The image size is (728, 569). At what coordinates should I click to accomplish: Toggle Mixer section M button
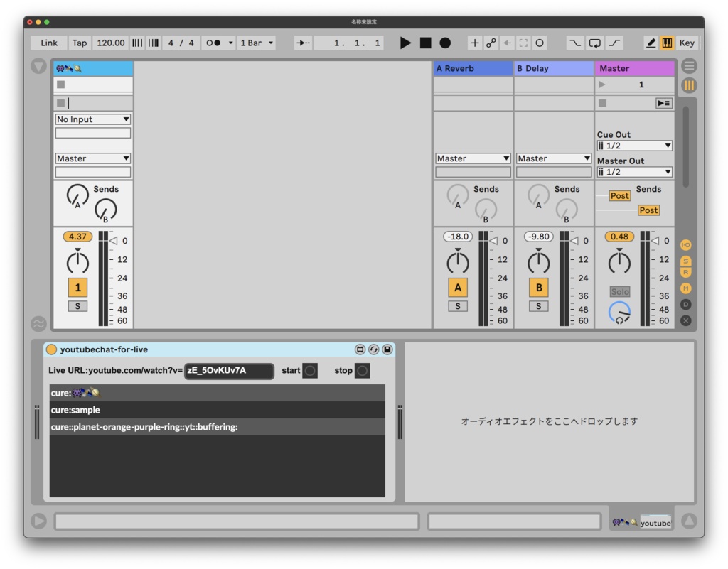click(x=686, y=288)
